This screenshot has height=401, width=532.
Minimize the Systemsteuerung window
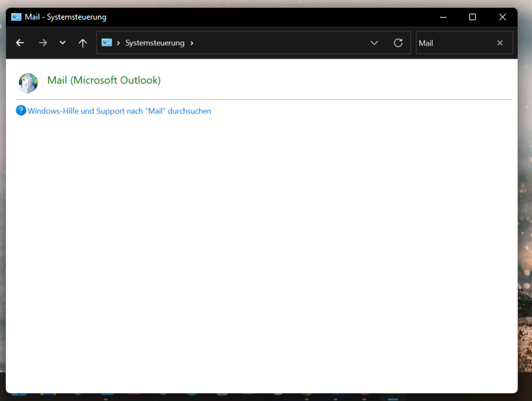coord(443,17)
